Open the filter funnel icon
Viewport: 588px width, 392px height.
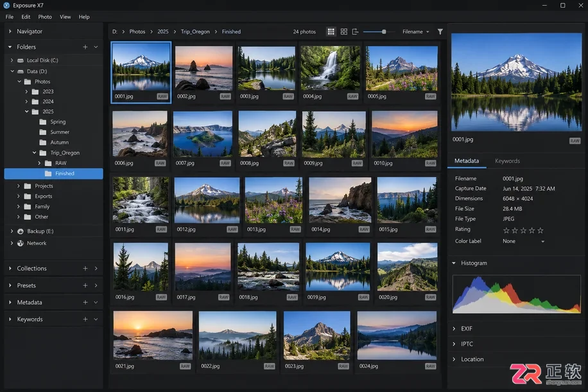tap(440, 32)
